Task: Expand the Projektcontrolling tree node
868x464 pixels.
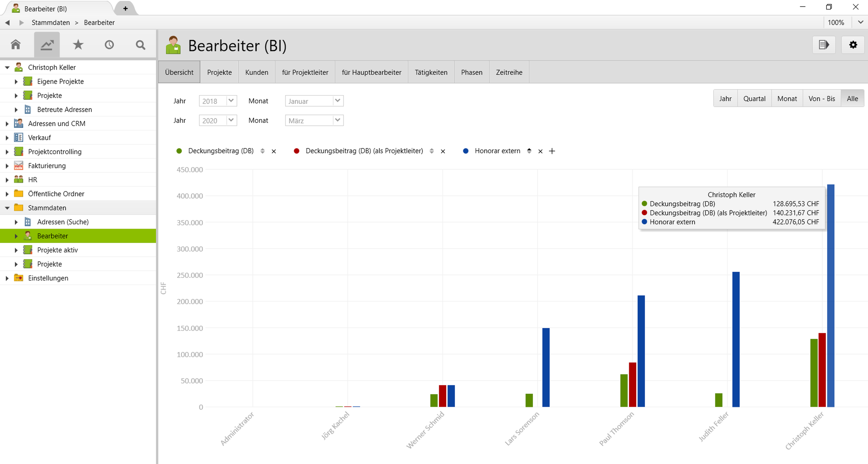Action: coord(7,152)
